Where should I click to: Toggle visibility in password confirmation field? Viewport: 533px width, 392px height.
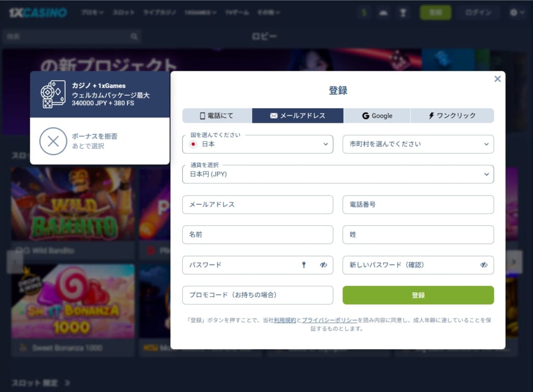484,265
